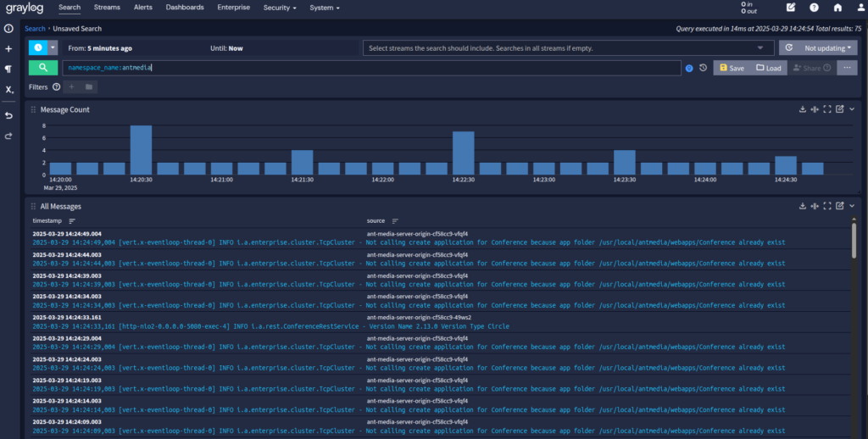The height and width of the screenshot is (439, 868).
Task: Open the scratchpad notes icon
Action: tap(791, 8)
